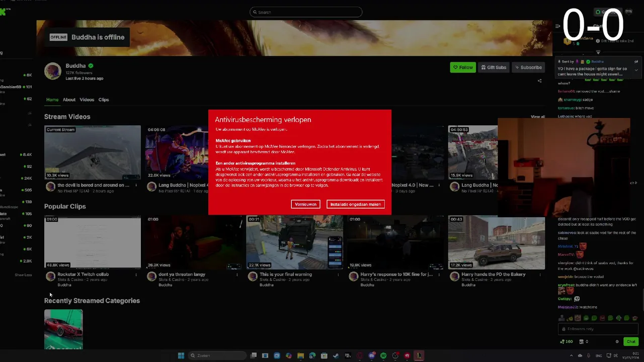Open the 04:50:53 video thumbnail
Viewport: 644px width, 362px height.
473,152
